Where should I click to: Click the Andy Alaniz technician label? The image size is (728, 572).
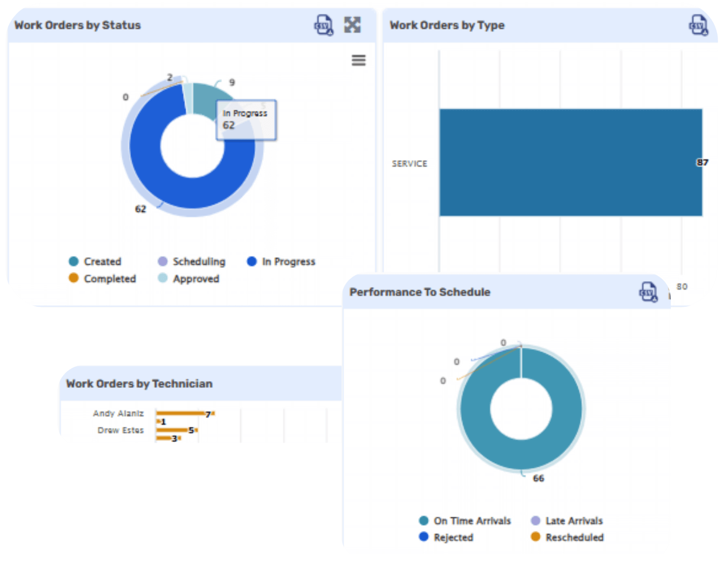(118, 413)
